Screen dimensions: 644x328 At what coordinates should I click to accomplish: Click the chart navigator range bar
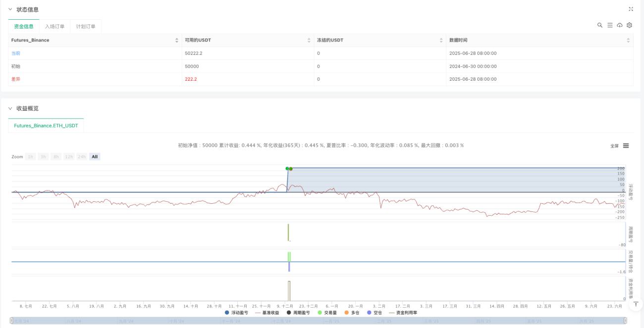tap(319, 321)
